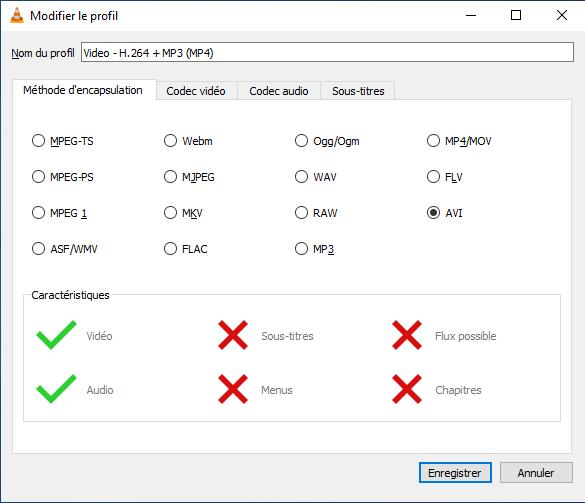
Task: Click the green Audio checkmark icon
Action: (x=56, y=389)
